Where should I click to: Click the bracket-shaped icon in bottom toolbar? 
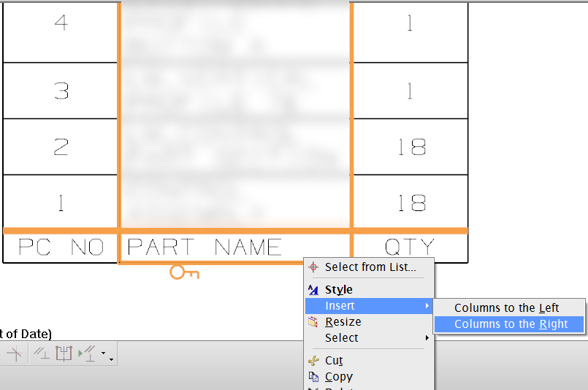tap(64, 355)
